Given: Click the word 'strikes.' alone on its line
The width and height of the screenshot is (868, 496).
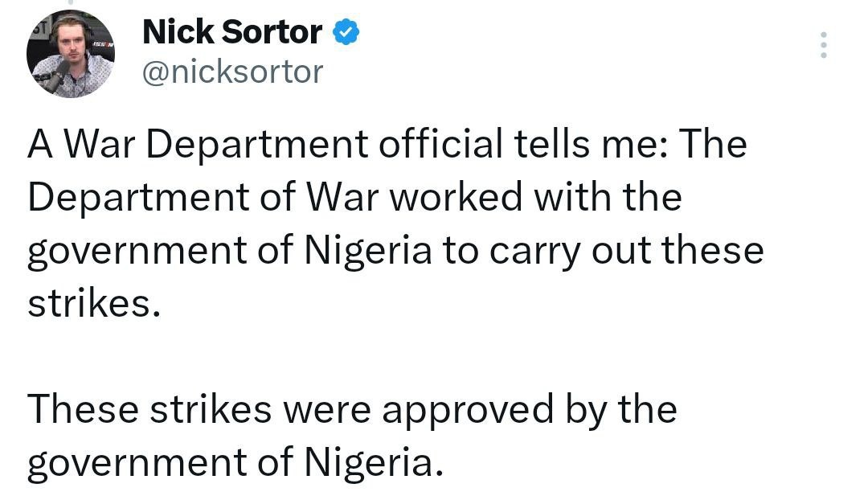Looking at the screenshot, I should click(94, 304).
